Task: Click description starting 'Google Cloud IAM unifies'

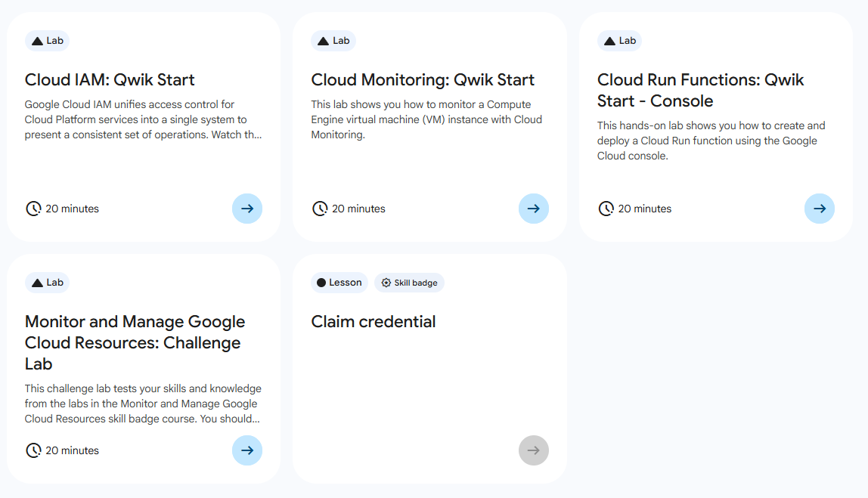Action: pos(144,119)
